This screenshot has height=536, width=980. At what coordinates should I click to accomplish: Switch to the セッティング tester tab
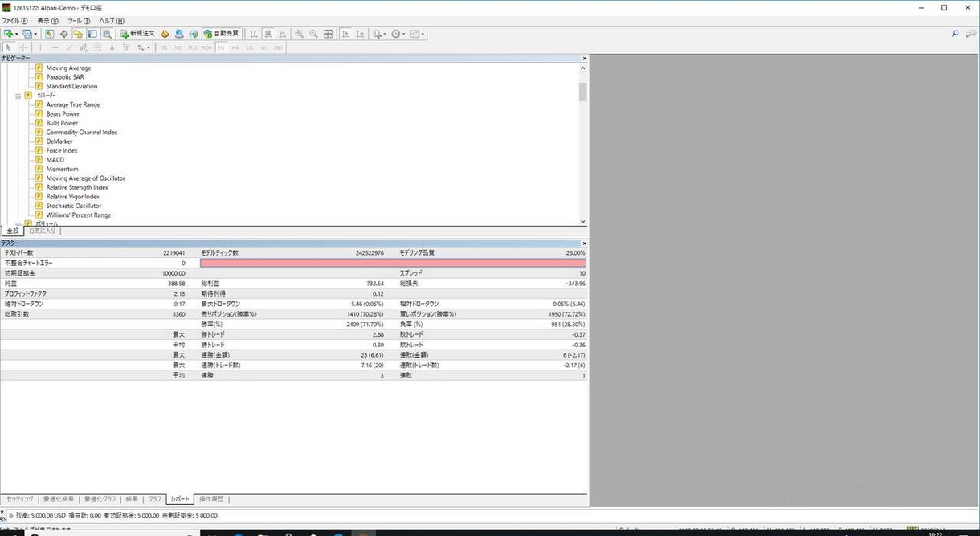click(x=20, y=499)
